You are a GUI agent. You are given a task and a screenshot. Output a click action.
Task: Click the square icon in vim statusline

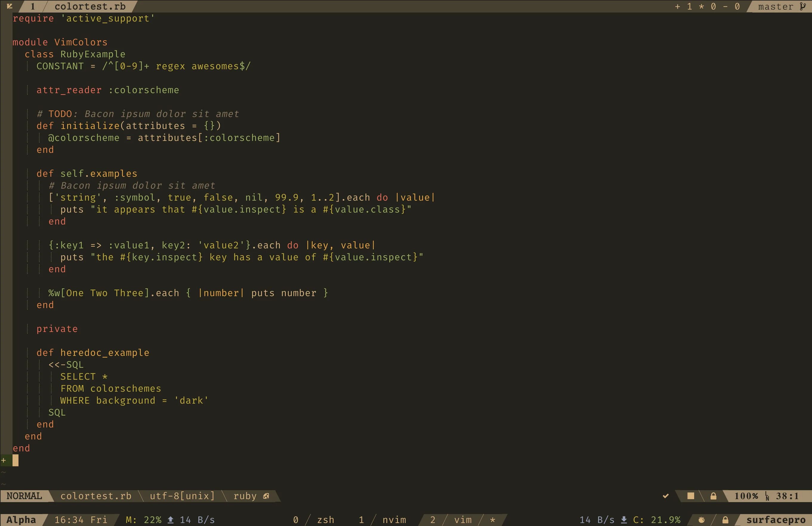click(691, 496)
